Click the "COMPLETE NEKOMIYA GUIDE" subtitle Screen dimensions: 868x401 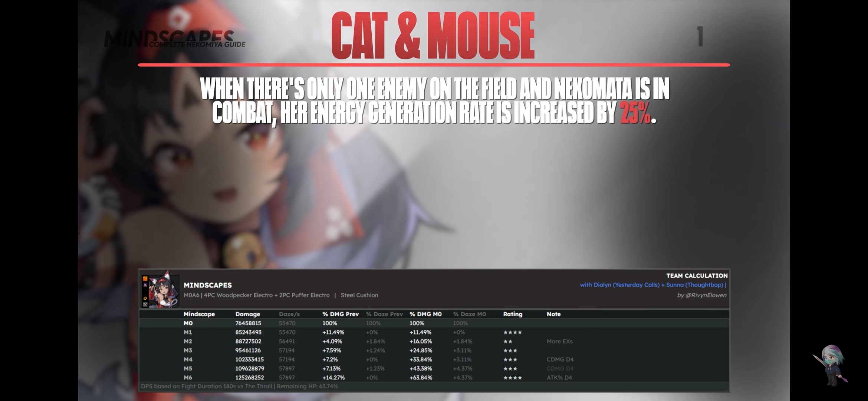pos(197,44)
